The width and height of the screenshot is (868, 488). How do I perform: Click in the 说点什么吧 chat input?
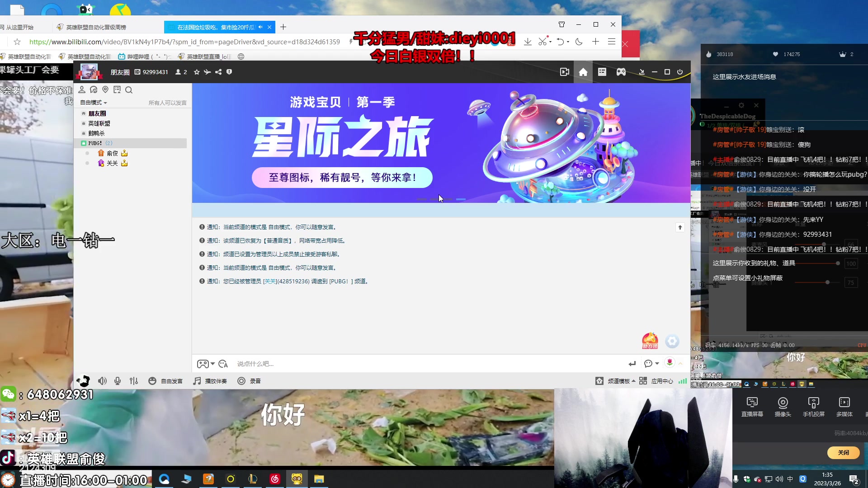[x=429, y=364]
